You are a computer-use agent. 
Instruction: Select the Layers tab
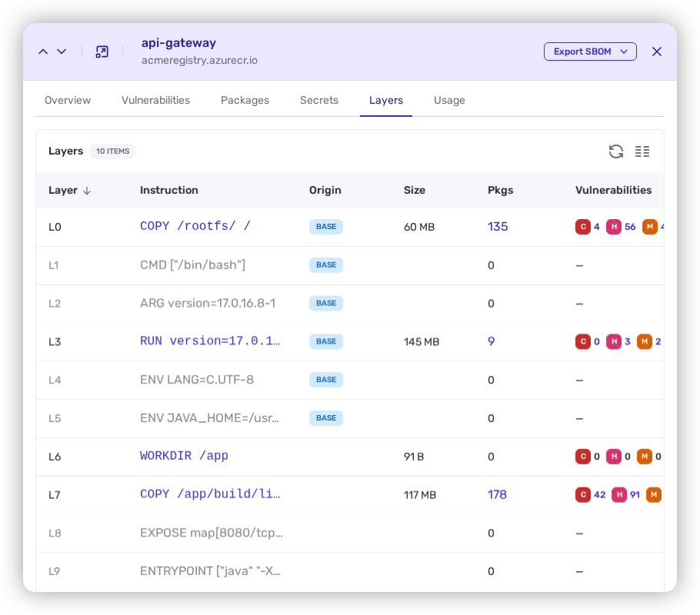385,101
